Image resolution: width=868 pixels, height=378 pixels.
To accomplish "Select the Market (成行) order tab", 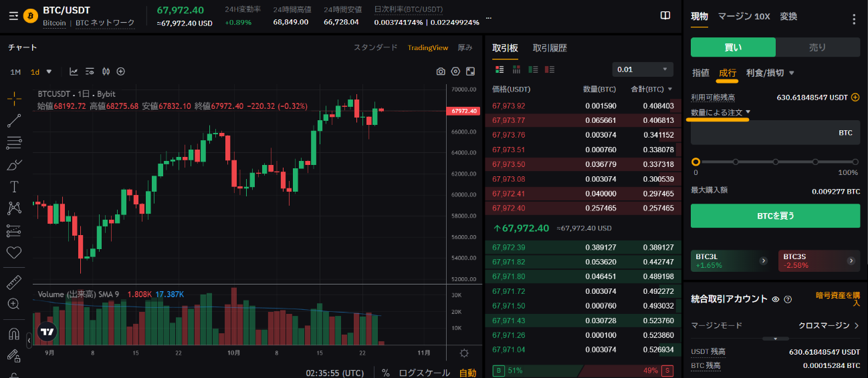I will (x=728, y=73).
